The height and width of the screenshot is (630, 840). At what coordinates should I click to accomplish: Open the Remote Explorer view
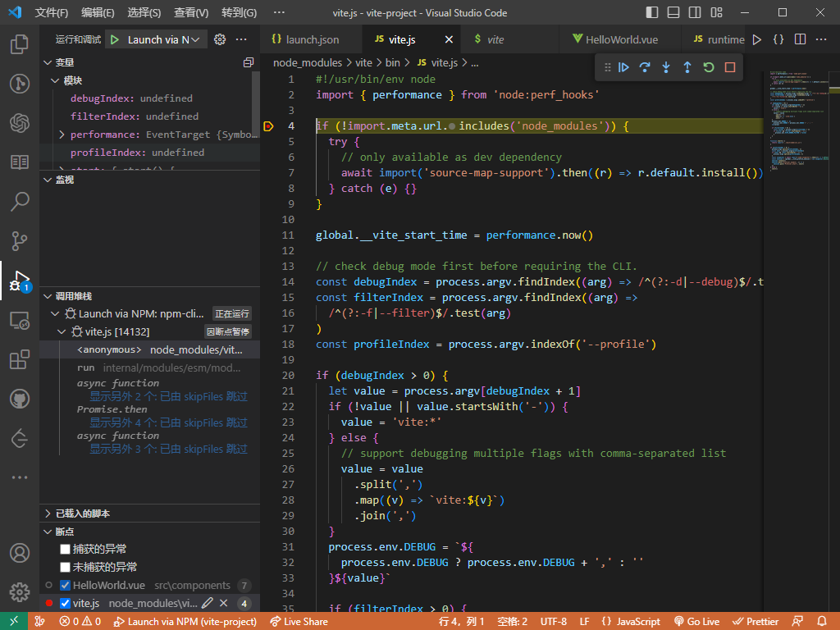pos(20,321)
